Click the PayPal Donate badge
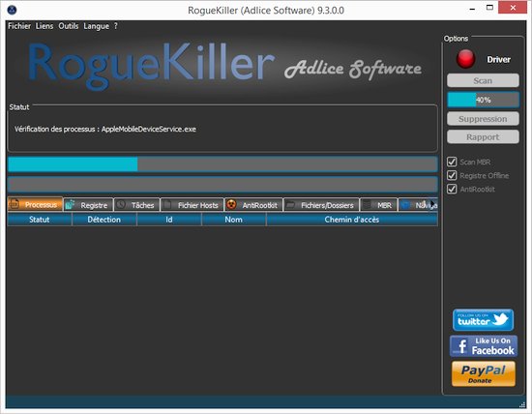The height and width of the screenshot is (414, 532). point(484,373)
